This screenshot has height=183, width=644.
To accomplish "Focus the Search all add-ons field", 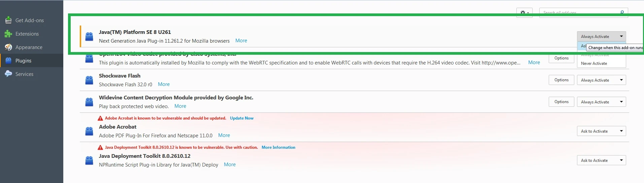I will [x=583, y=13].
